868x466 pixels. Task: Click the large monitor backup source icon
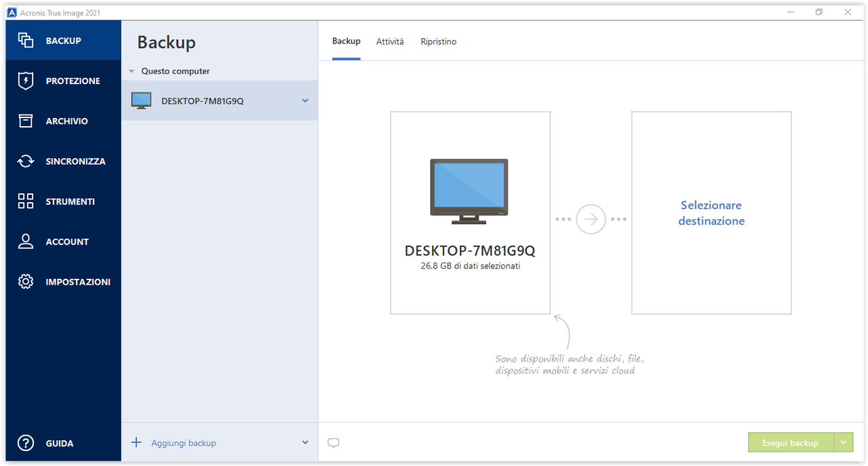(469, 191)
